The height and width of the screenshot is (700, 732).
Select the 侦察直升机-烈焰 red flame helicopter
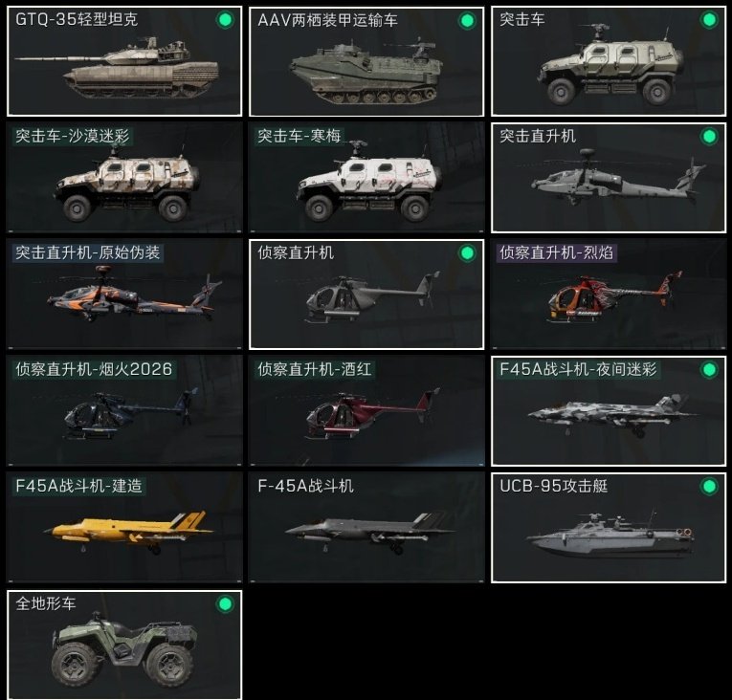pos(613,297)
